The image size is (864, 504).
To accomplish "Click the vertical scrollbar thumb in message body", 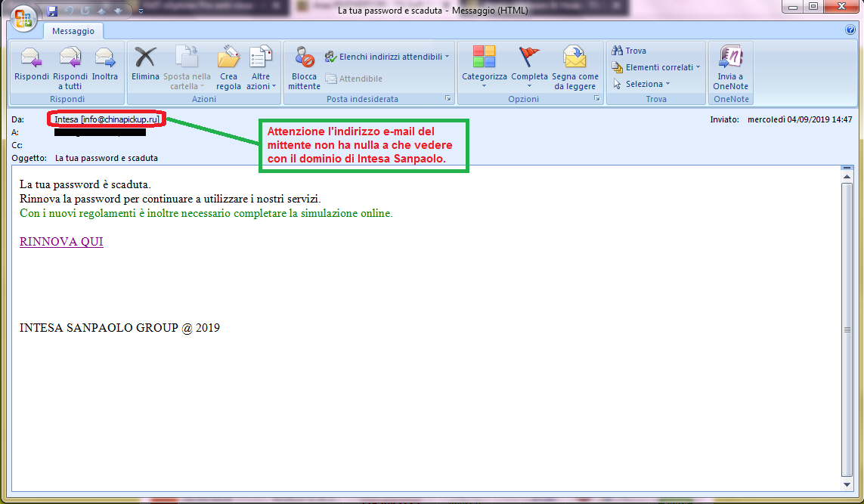I will [x=847, y=329].
